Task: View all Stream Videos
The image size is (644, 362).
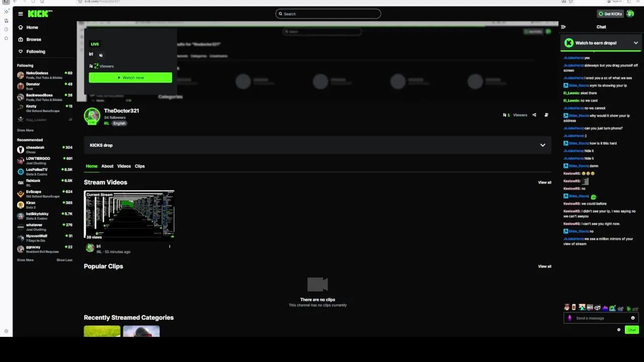Action: click(x=544, y=183)
